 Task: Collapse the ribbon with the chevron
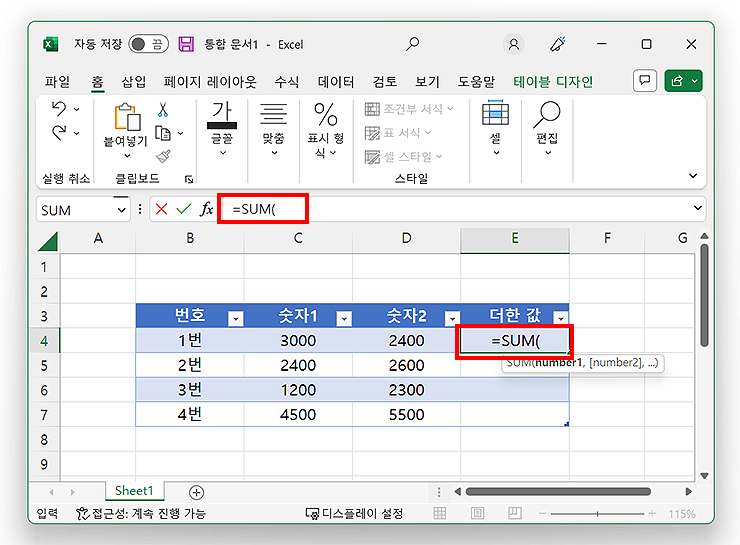coord(693,176)
